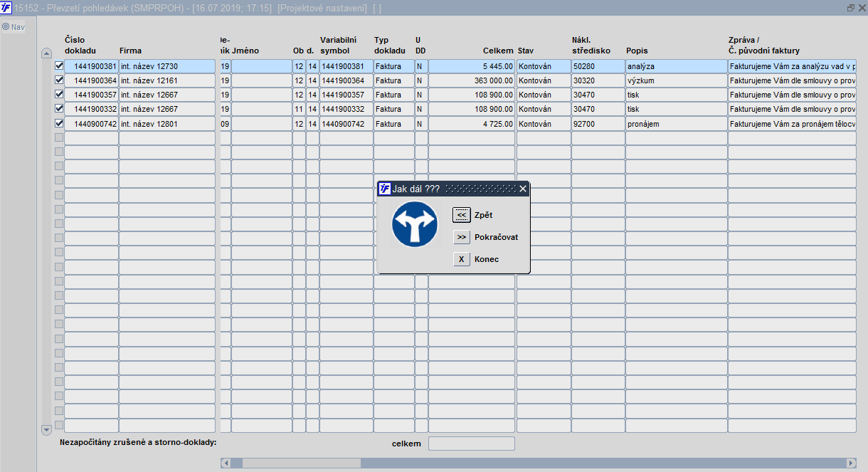Close the Jak dál ??? dialog
868x472 pixels.
[523, 189]
